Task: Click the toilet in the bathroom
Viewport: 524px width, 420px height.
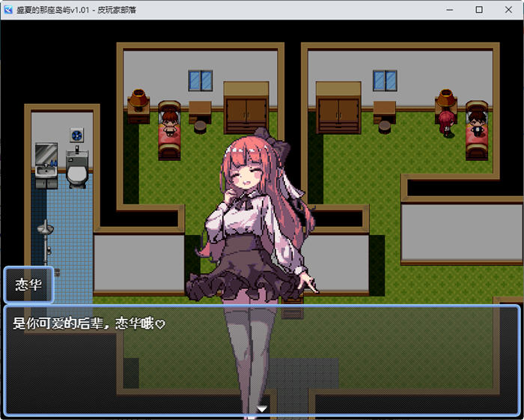Action: tap(77, 168)
